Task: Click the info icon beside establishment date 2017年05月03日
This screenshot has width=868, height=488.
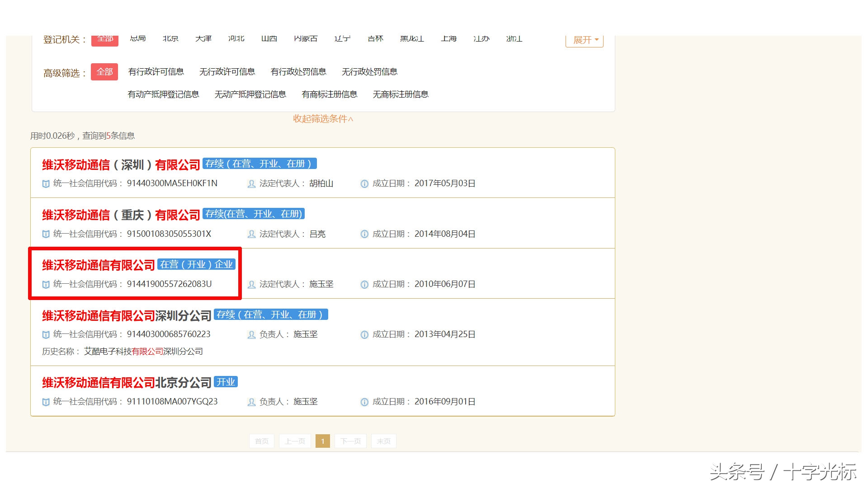Action: tap(364, 183)
